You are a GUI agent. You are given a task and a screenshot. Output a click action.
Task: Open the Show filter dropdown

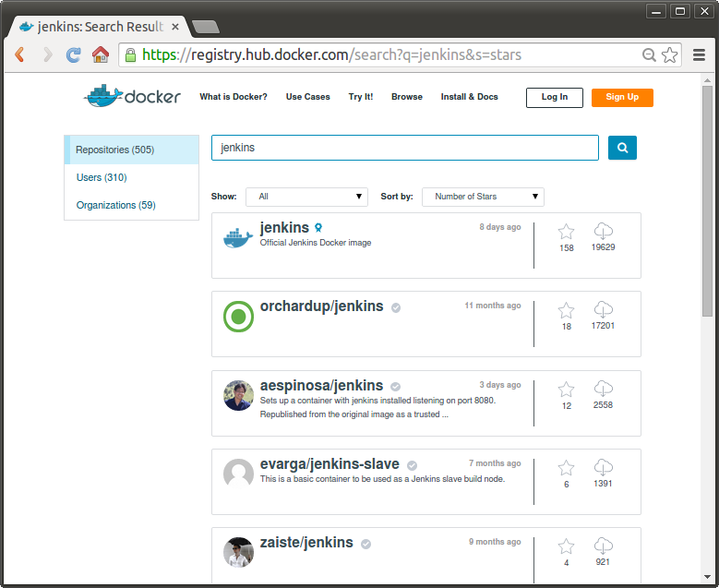click(306, 197)
